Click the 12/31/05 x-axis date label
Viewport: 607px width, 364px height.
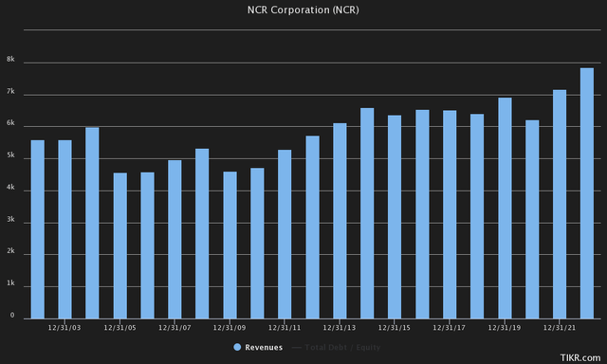coord(120,328)
